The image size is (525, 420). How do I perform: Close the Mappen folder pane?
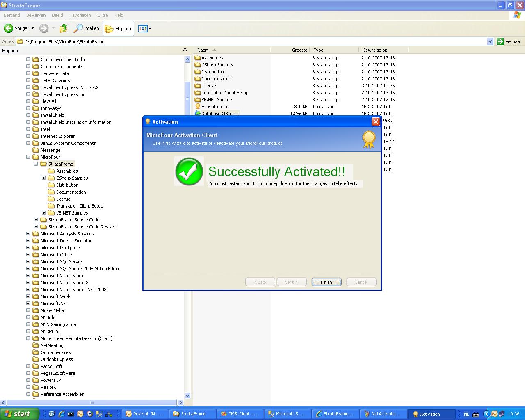[x=185, y=50]
